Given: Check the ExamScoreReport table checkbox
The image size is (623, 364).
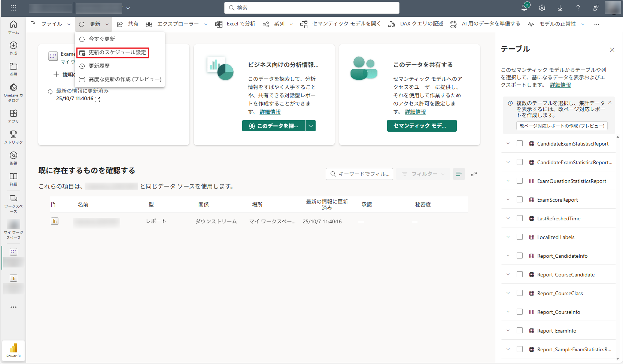Looking at the screenshot, I should click(520, 199).
